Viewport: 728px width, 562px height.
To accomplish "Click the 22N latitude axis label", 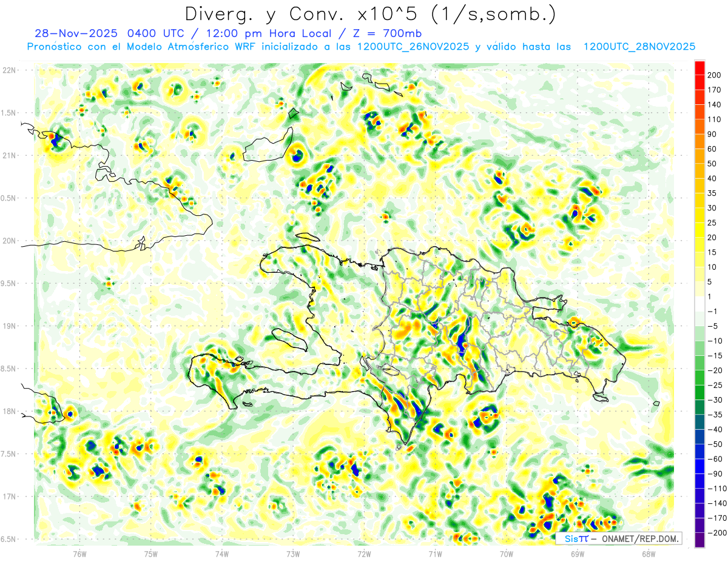I will (8, 70).
